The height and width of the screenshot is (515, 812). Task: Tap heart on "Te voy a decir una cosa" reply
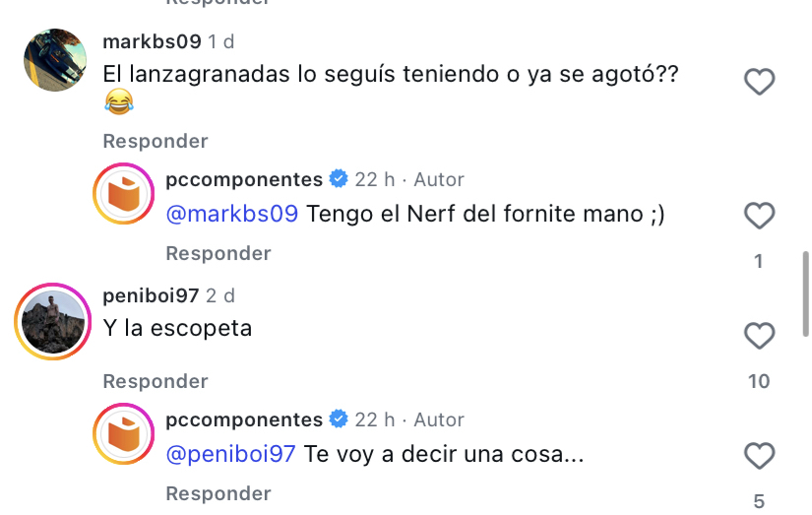point(759,456)
